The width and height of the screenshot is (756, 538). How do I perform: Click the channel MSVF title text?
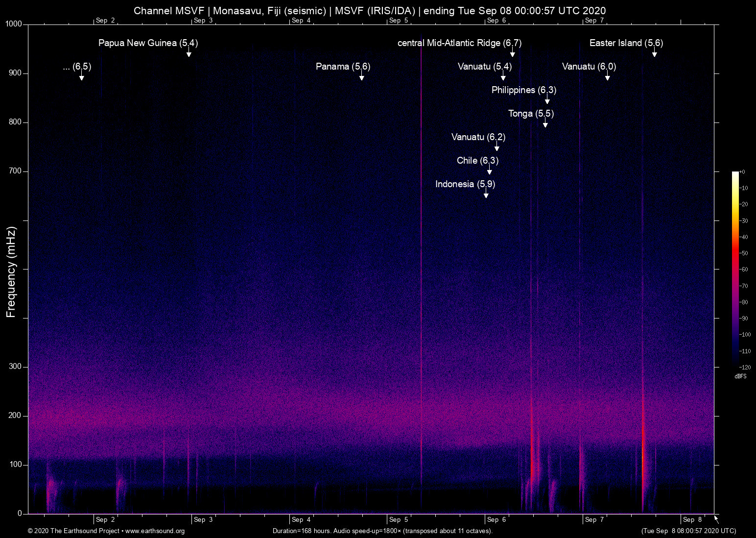point(370,10)
